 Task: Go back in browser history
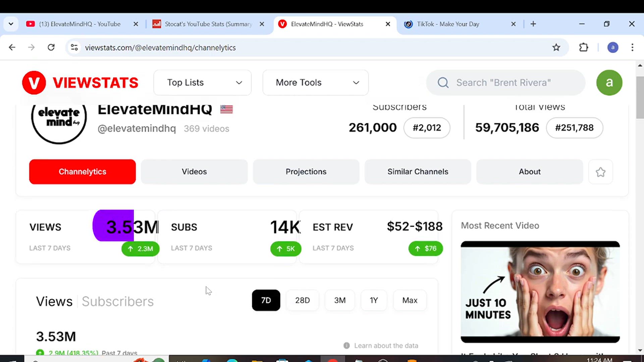(12, 48)
